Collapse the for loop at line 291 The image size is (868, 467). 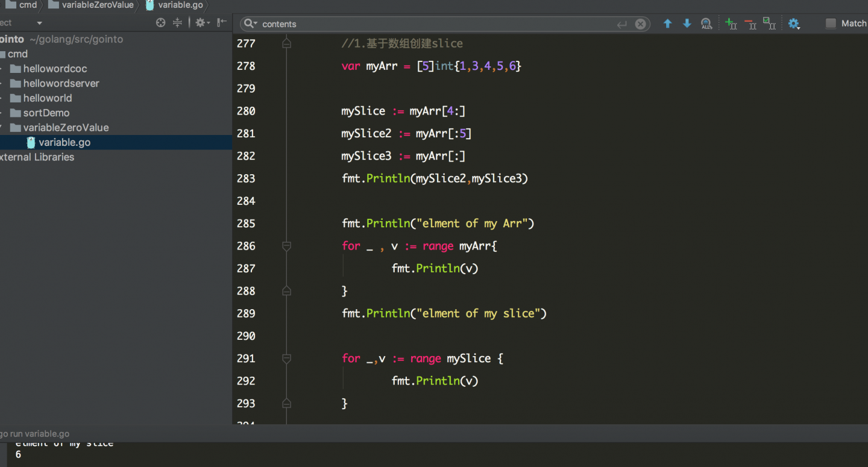click(286, 359)
